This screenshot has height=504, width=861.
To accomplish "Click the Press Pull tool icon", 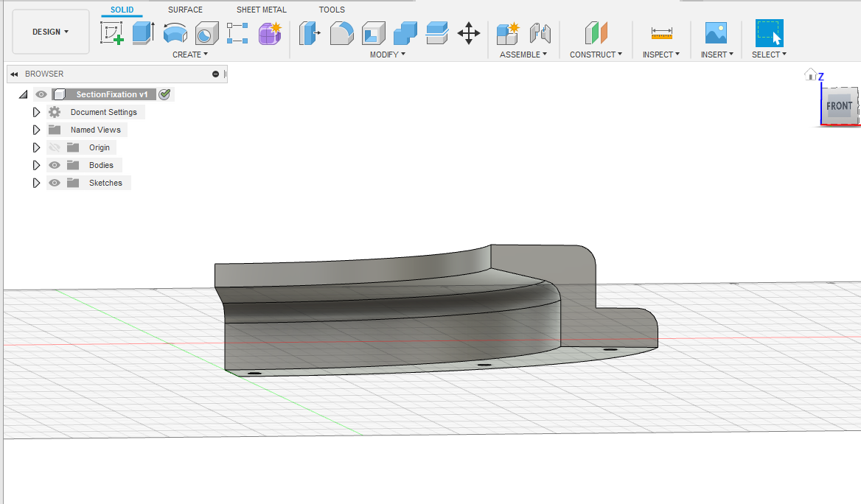I will (310, 33).
